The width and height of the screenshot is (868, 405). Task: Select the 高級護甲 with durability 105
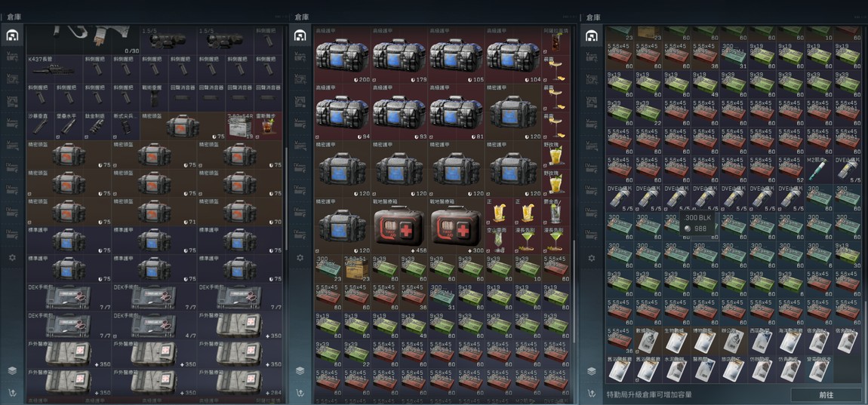click(456, 55)
